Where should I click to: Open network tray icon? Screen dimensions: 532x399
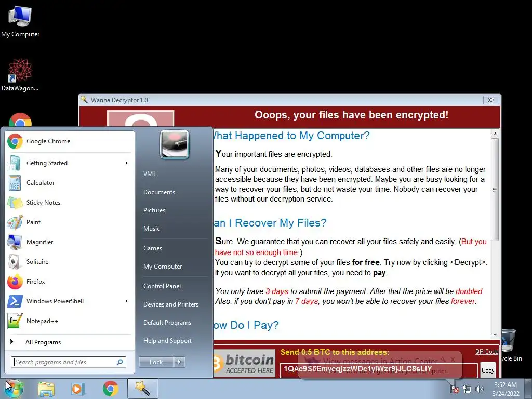pyautogui.click(x=467, y=389)
